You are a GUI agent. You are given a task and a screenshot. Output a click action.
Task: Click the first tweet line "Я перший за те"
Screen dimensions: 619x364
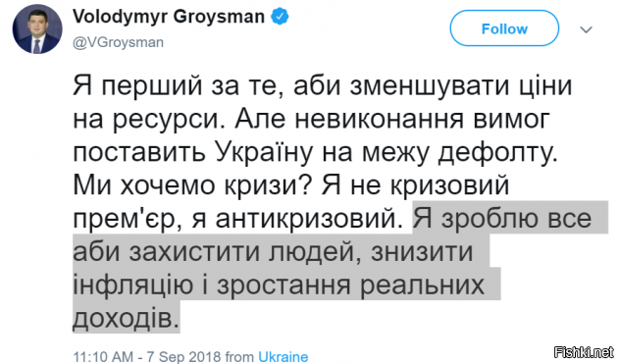pyautogui.click(x=178, y=85)
